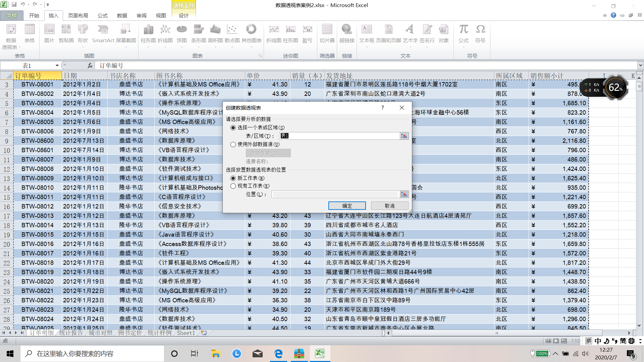
Task: Insert a 超链接 hyperlink
Action: (x=347, y=34)
